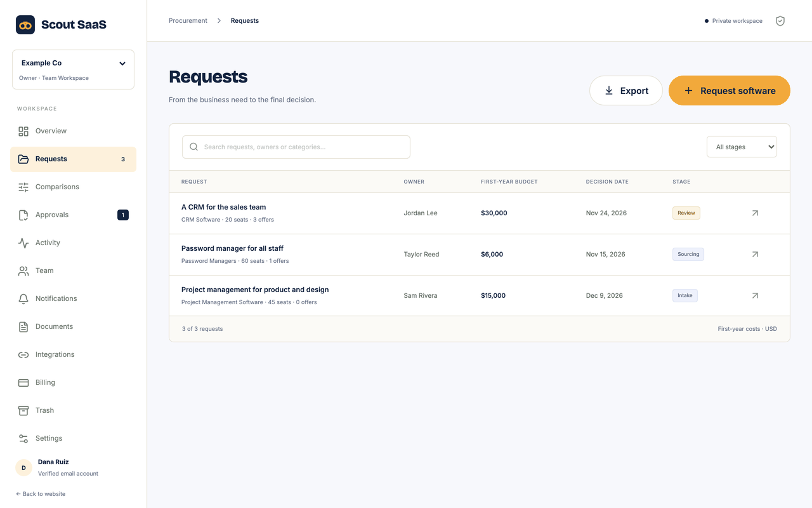Go to Requests in the sidebar
The width and height of the screenshot is (812, 508).
[73, 159]
